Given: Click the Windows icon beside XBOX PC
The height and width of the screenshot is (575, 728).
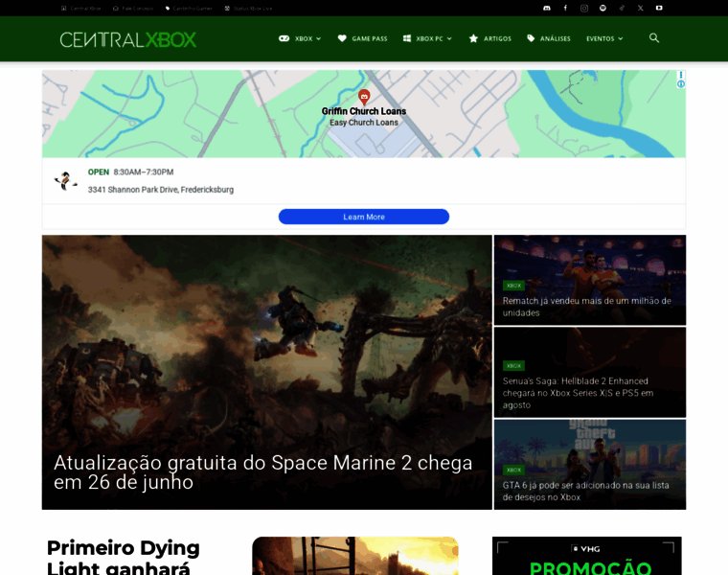Looking at the screenshot, I should tap(407, 38).
